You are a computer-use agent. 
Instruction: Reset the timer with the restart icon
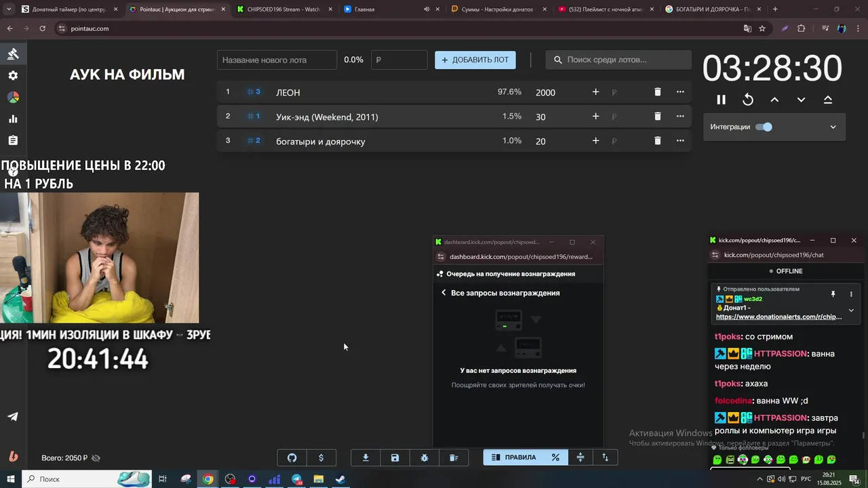coord(748,100)
